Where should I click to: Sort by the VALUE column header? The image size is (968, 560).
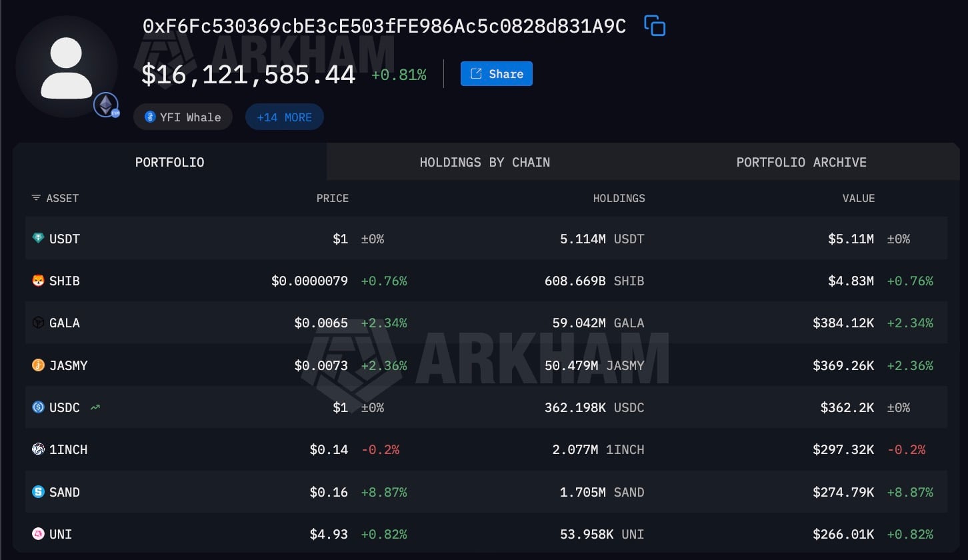(x=858, y=198)
